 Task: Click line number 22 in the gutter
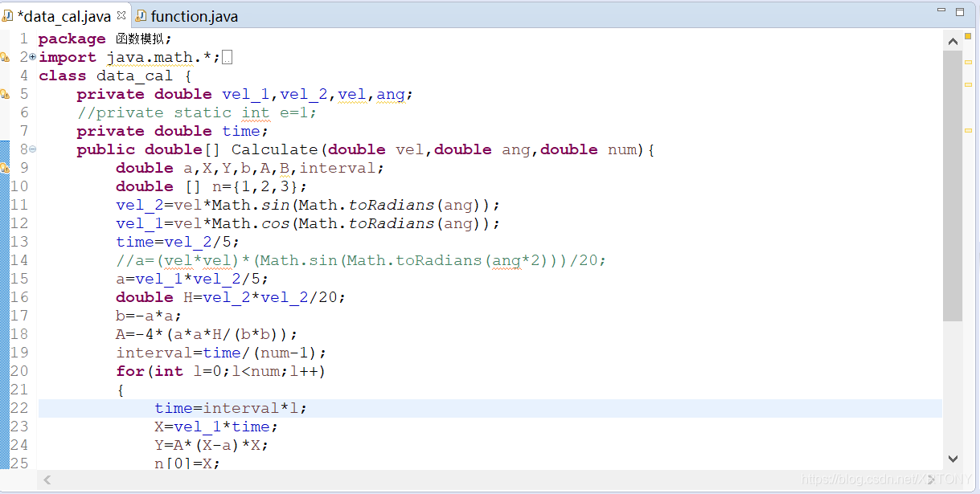(x=18, y=408)
